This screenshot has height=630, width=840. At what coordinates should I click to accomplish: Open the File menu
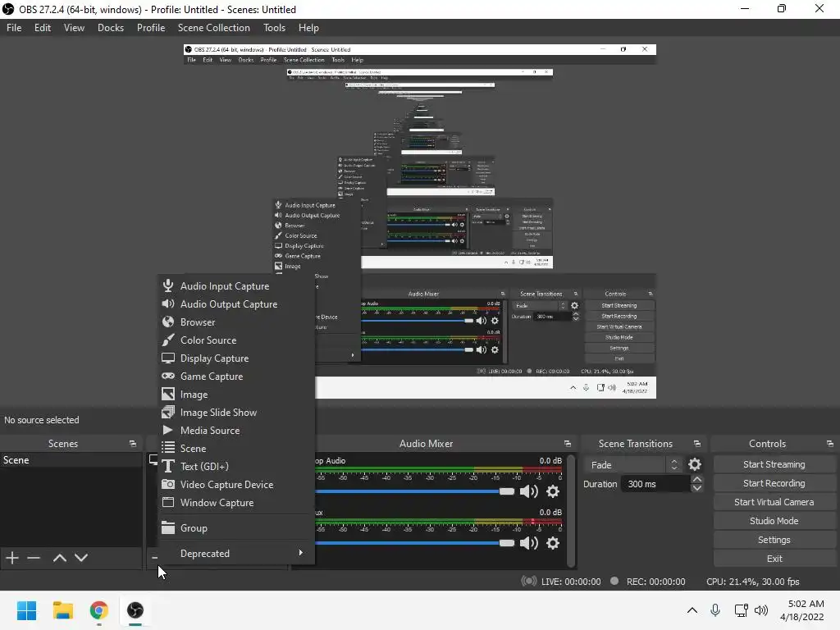14,28
